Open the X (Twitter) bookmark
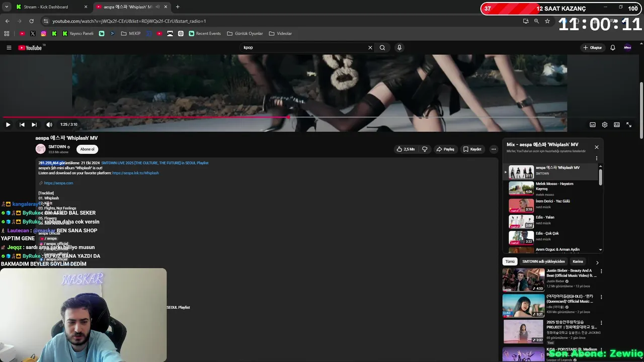This screenshot has width=644, height=362. click(x=33, y=34)
